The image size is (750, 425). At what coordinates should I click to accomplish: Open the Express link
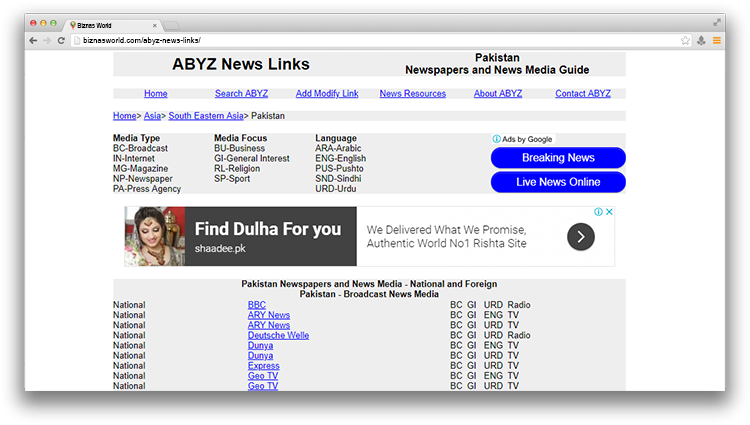[264, 366]
